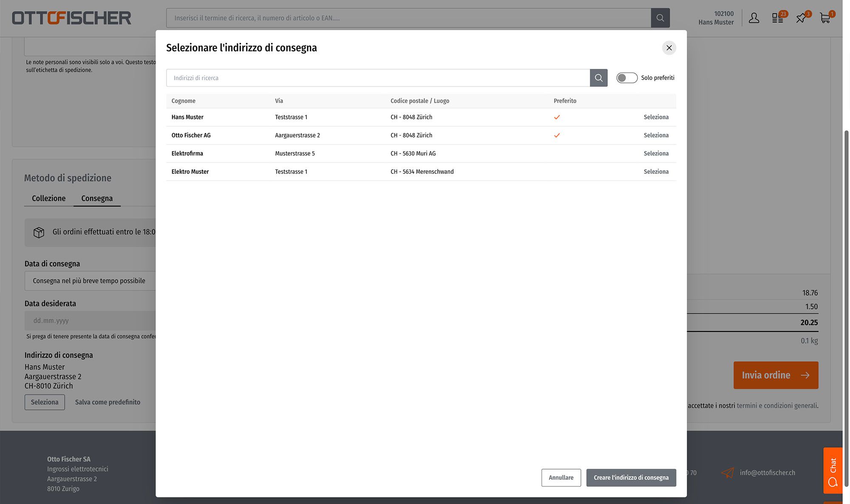Switch to the Consegna tab
The image size is (850, 504).
[97, 198]
